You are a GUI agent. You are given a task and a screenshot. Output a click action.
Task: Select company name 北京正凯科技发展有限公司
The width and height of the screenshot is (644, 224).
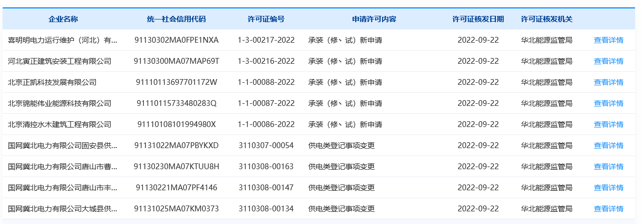[x=52, y=82]
